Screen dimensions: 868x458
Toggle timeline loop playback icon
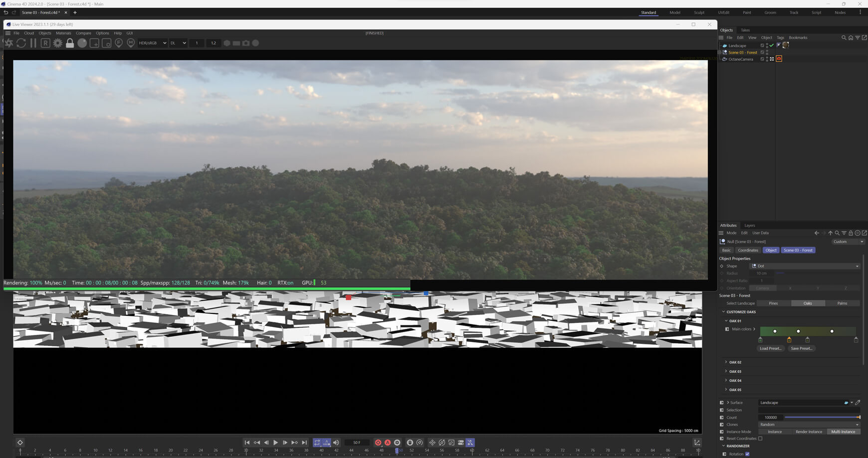click(317, 443)
